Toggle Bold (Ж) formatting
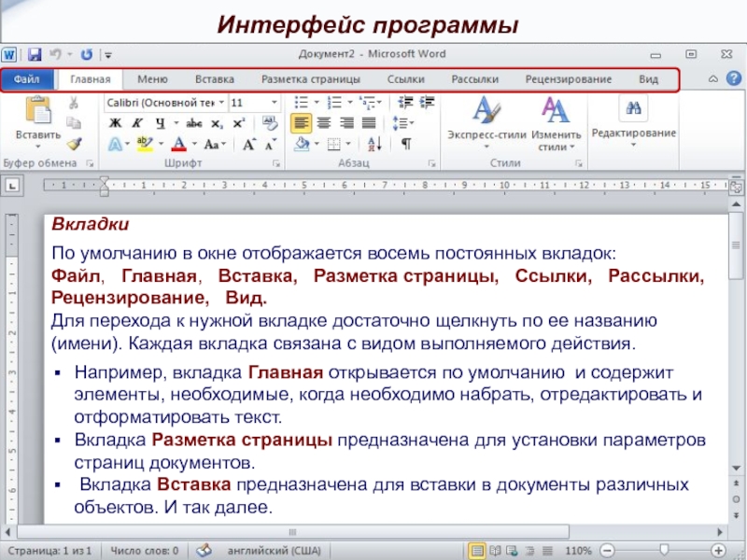Image resolution: width=747 pixels, height=560 pixels. tap(115, 122)
